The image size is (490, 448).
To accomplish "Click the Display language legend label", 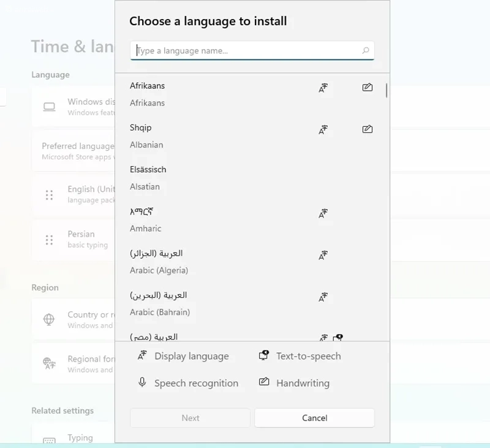I will pos(192,356).
